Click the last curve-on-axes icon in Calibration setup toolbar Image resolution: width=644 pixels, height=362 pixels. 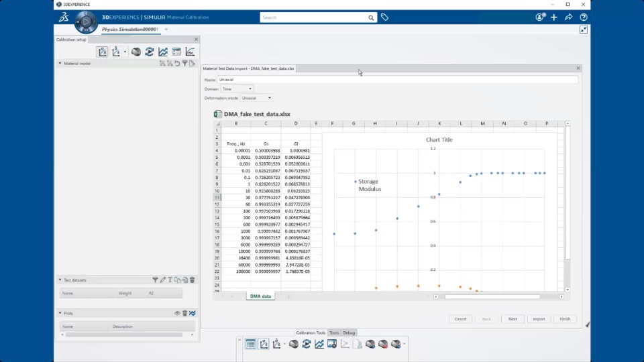click(190, 52)
